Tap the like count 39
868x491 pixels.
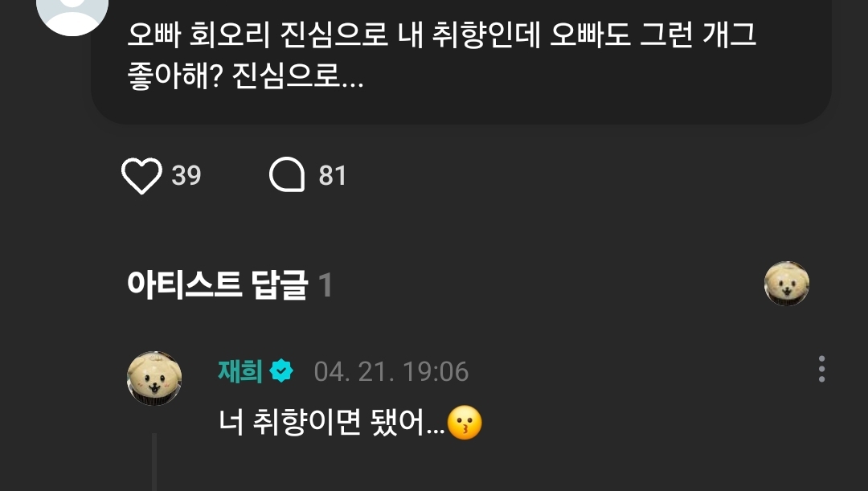coord(186,175)
